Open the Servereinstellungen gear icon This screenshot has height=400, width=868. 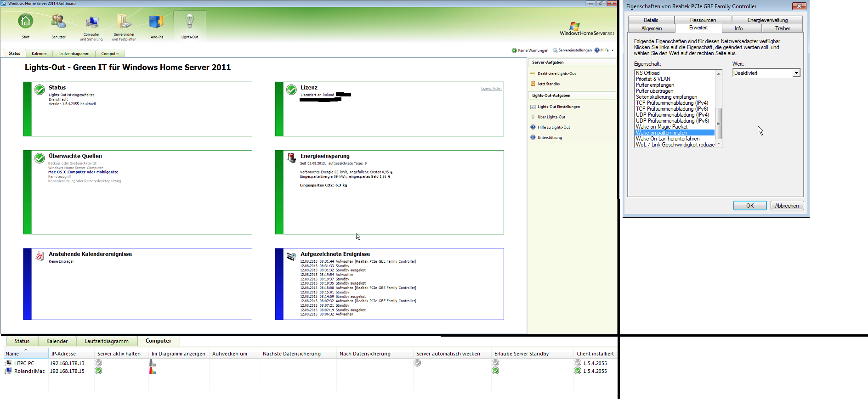click(x=555, y=51)
